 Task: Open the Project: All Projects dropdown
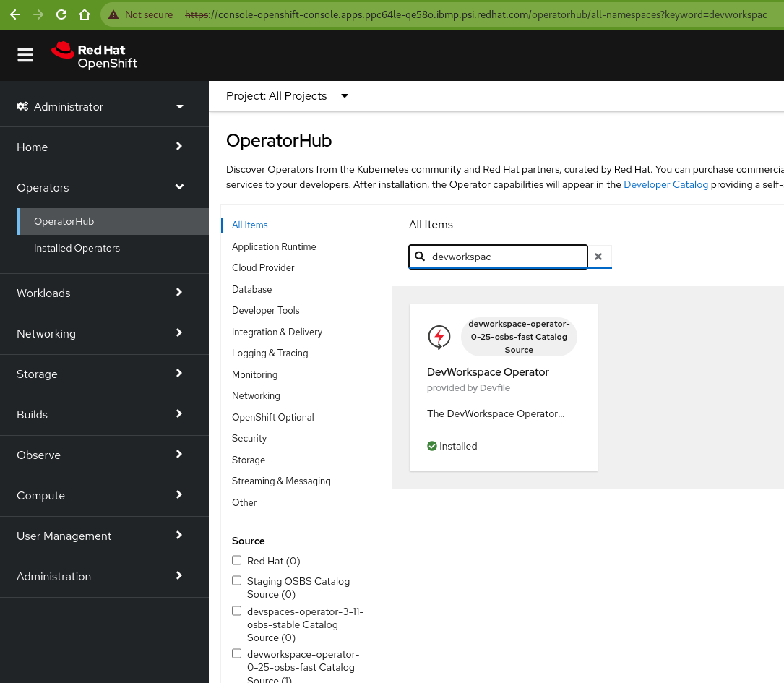287,96
